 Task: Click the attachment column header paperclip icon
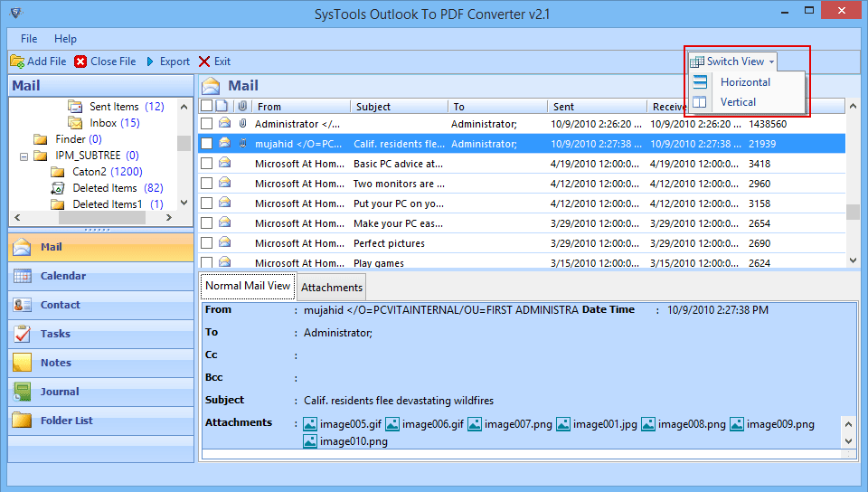click(x=242, y=106)
